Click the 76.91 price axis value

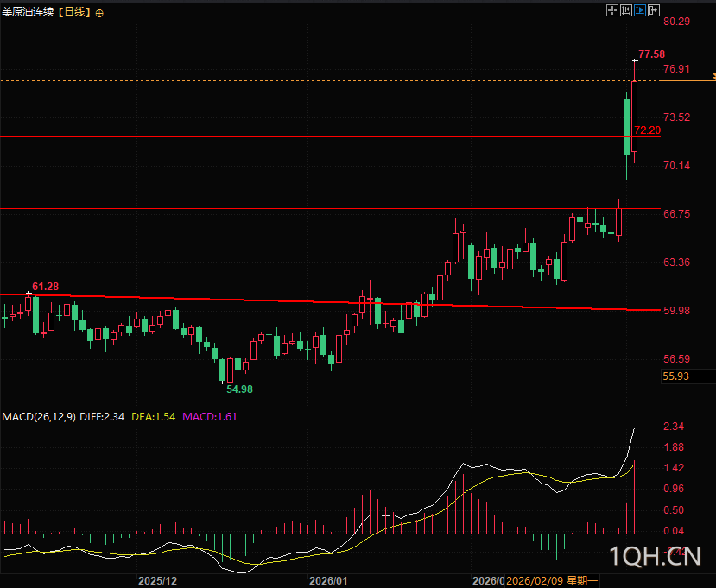pos(677,69)
